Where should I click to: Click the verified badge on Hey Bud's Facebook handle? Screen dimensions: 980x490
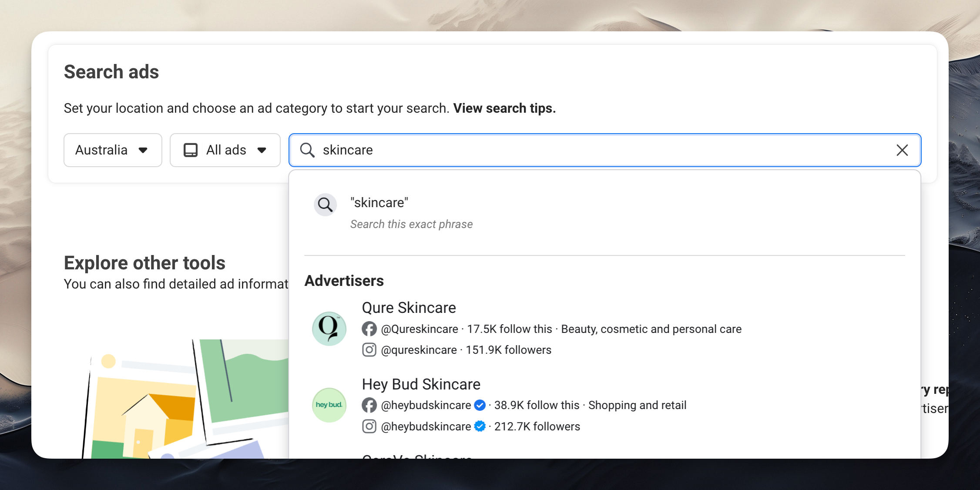point(479,405)
